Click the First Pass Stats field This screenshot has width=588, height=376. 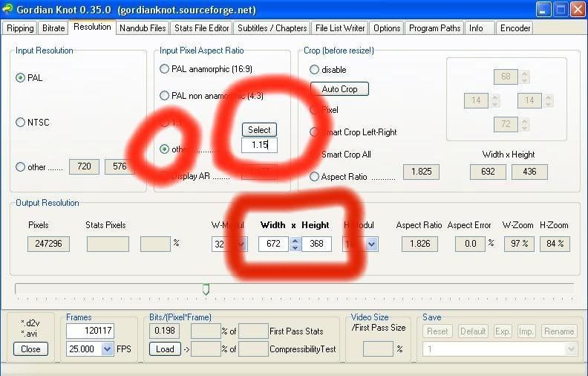tap(253, 331)
